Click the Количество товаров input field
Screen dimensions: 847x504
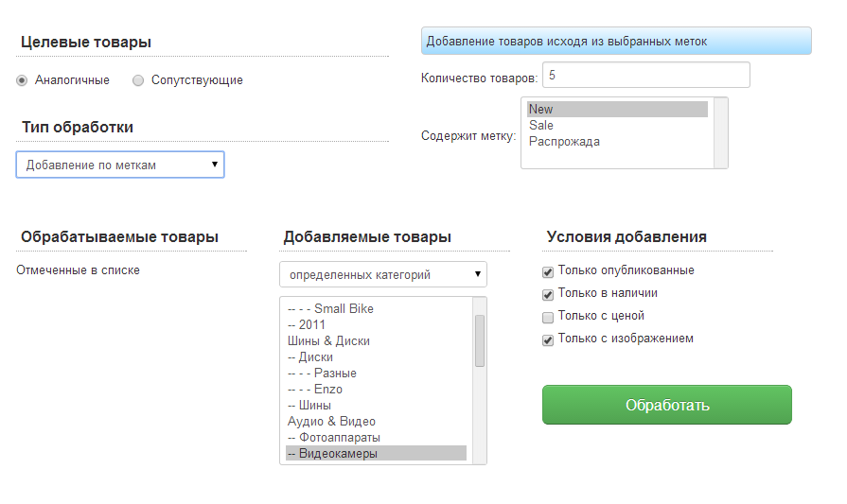pos(645,76)
